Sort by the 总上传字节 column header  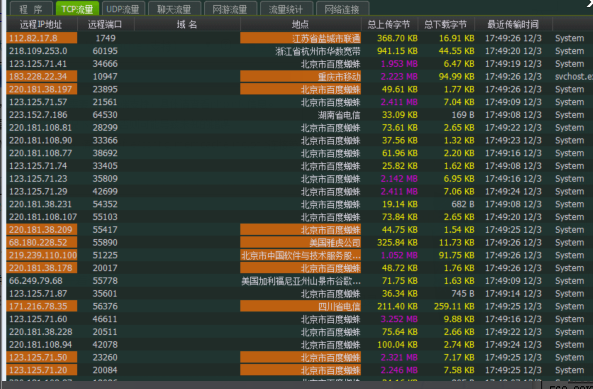[x=389, y=25]
